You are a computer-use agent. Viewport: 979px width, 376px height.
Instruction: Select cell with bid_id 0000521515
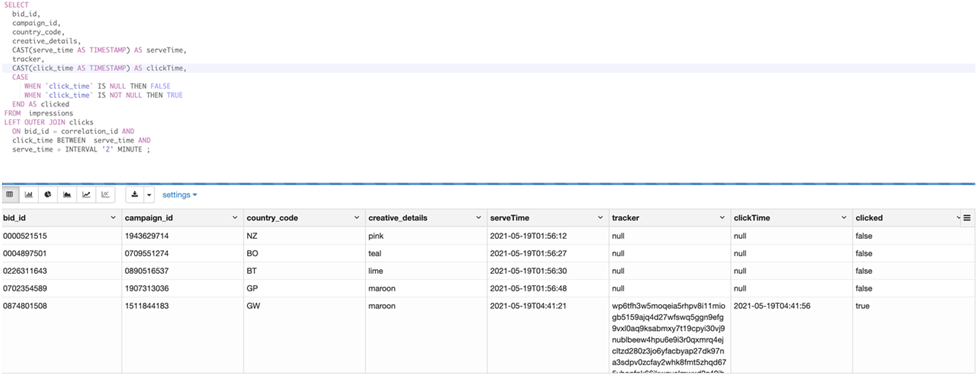point(61,236)
